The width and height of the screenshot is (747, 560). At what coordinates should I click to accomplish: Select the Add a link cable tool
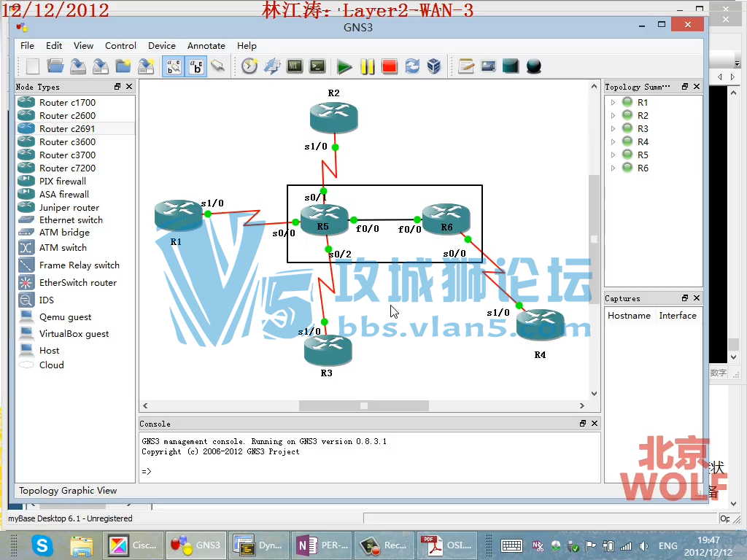point(218,67)
